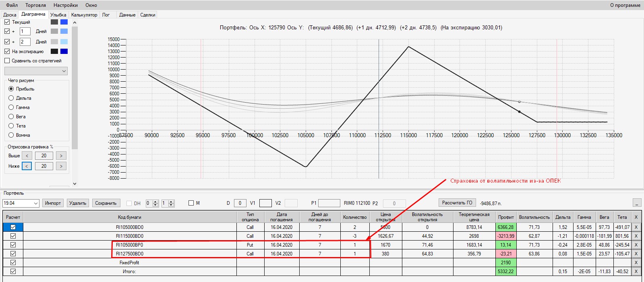Image resolution: width=644 pixels, height=282 pixels.
Task: Open the Настройки menu
Action: [x=66, y=5]
